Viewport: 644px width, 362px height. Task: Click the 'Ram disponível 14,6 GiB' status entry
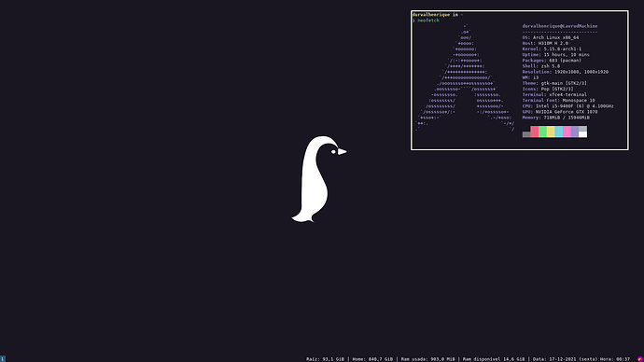click(x=494, y=359)
